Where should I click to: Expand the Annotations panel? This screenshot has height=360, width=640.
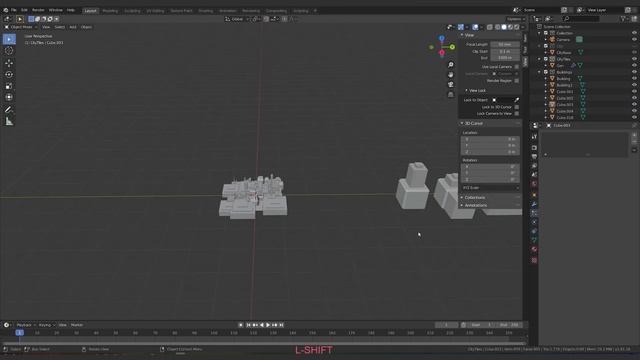click(x=489, y=205)
